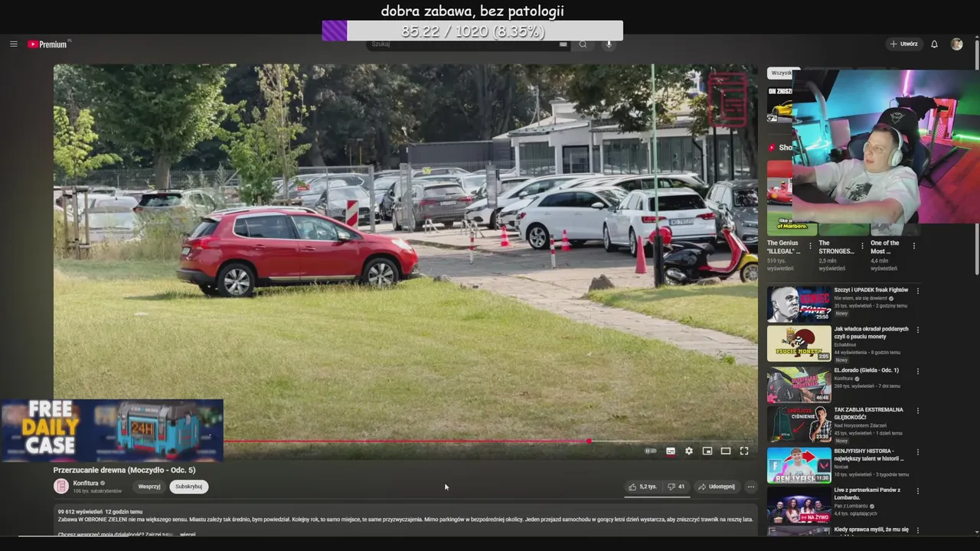Image resolution: width=980 pixels, height=551 pixels.
Task: Expand description with więcej
Action: 188,534
